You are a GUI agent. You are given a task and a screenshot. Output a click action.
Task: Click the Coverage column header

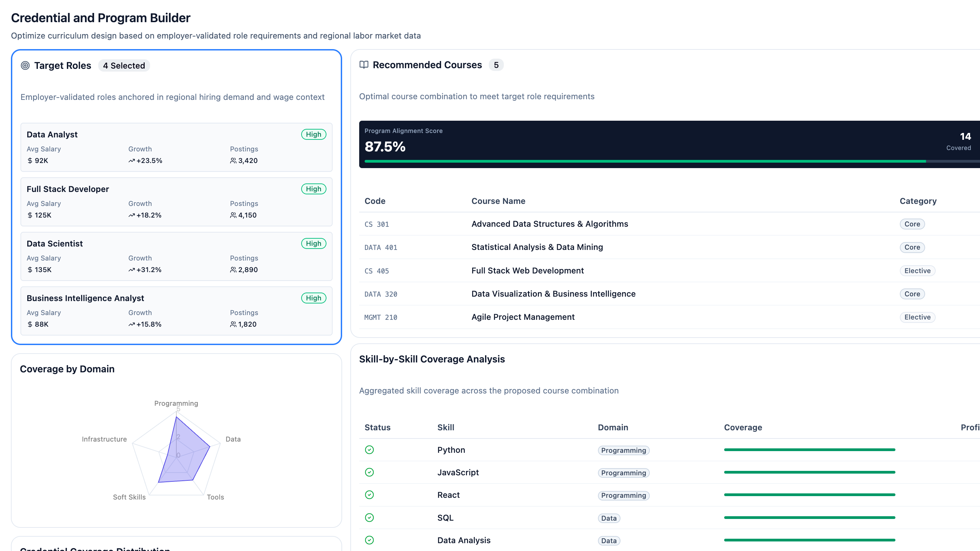click(743, 427)
